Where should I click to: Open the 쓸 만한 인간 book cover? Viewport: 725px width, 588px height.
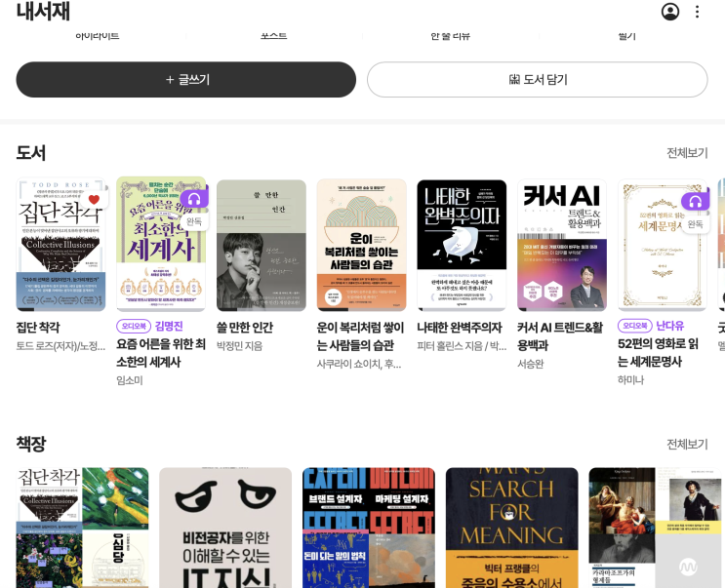pyautogui.click(x=262, y=246)
